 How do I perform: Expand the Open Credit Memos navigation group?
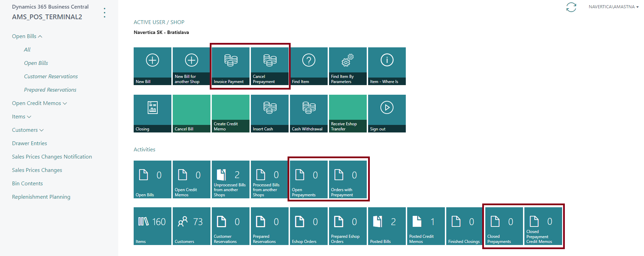[x=39, y=103]
